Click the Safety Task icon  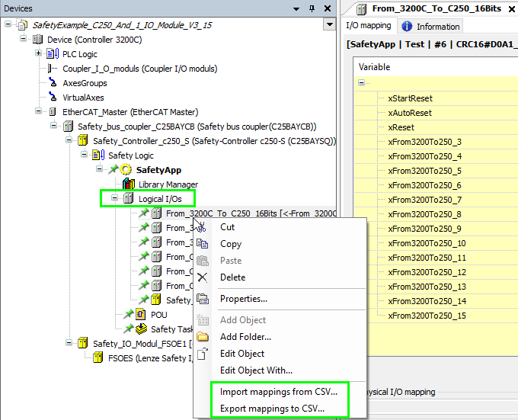(x=142, y=329)
